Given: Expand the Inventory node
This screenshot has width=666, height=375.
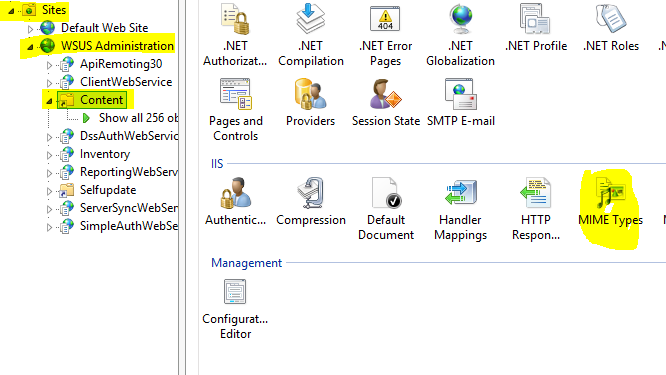Looking at the screenshot, I should 49,155.
